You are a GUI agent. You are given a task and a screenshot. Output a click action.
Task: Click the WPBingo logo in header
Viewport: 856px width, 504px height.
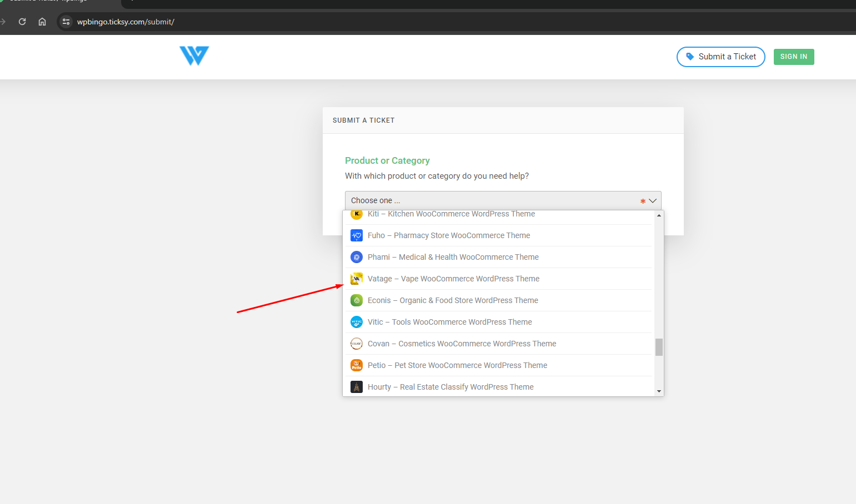[x=194, y=56]
